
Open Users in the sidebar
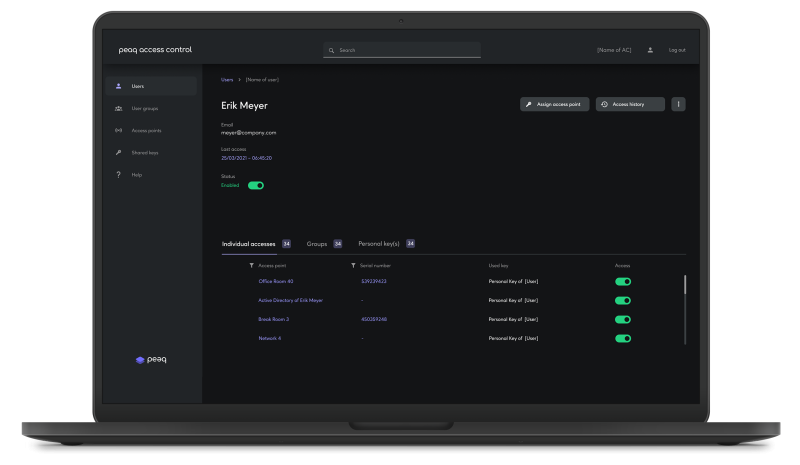pyautogui.click(x=138, y=86)
